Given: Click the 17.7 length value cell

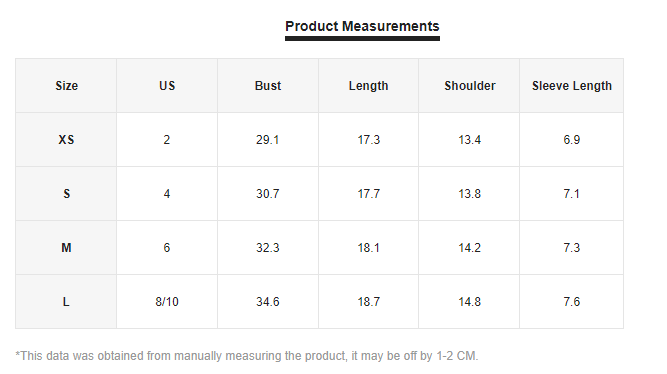Looking at the screenshot, I should [x=368, y=194].
